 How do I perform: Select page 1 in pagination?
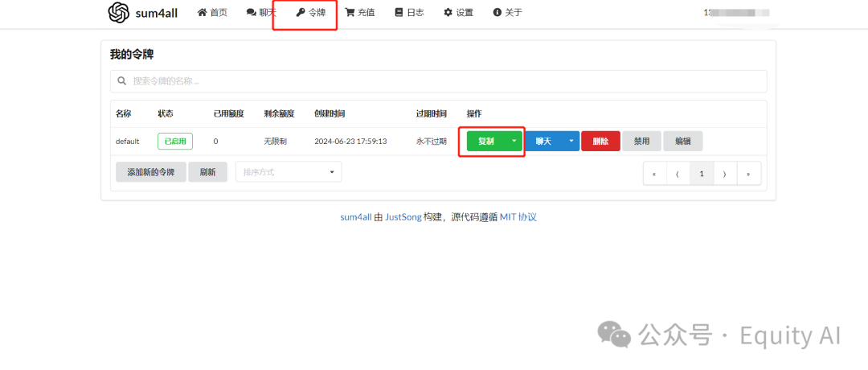pyautogui.click(x=702, y=174)
